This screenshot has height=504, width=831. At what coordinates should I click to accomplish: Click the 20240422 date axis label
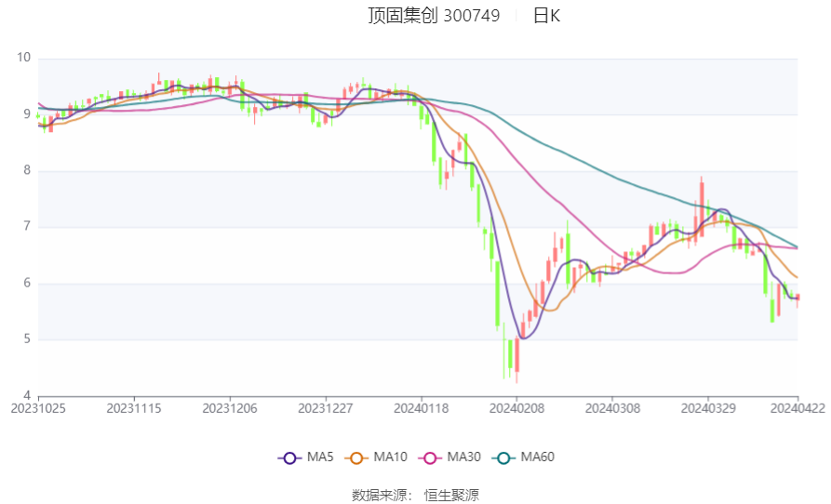[x=797, y=408]
